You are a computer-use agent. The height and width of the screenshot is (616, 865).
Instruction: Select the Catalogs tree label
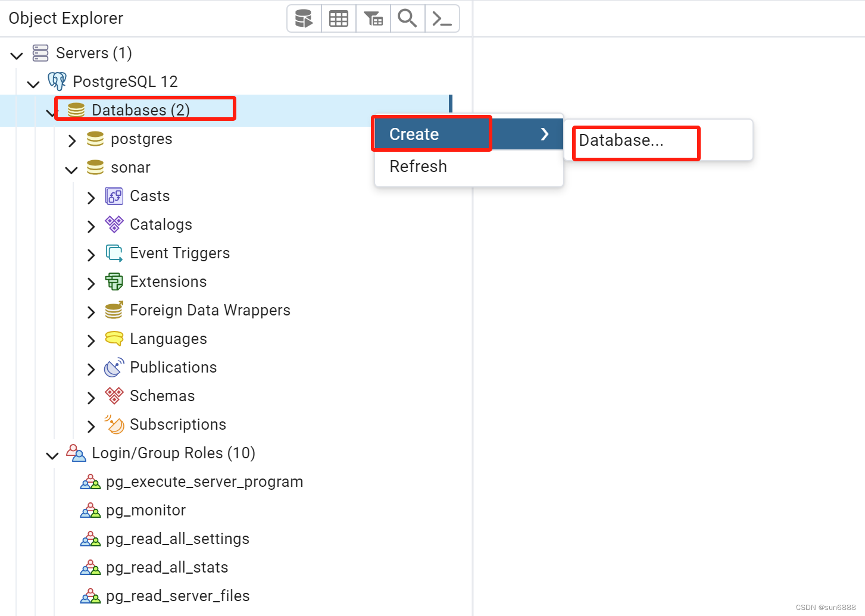pos(161,224)
